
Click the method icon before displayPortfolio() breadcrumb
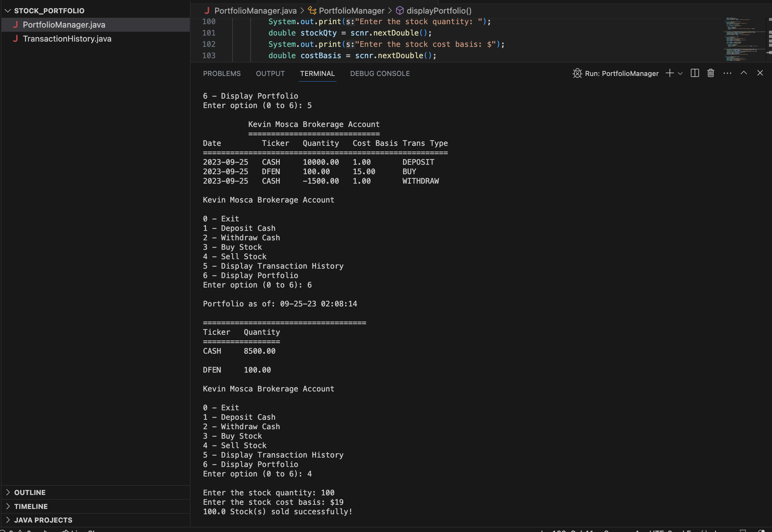(x=400, y=11)
